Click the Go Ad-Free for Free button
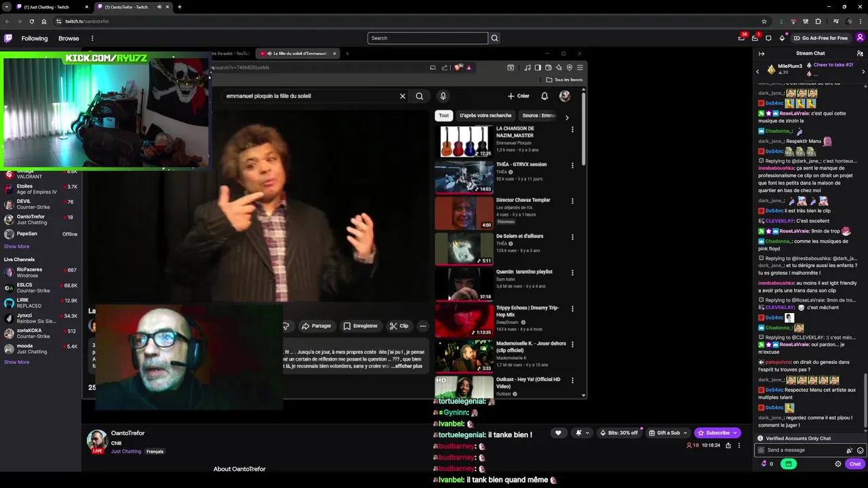The height and width of the screenshot is (488, 868). point(821,38)
